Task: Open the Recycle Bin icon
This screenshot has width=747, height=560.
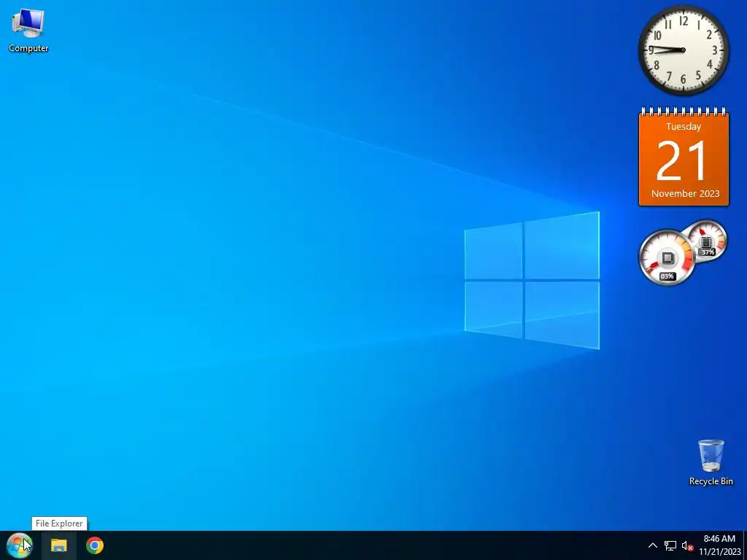Action: 711,462
